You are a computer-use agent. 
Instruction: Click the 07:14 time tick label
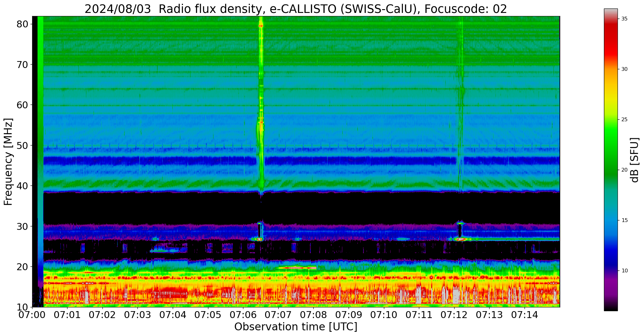[524, 315]
